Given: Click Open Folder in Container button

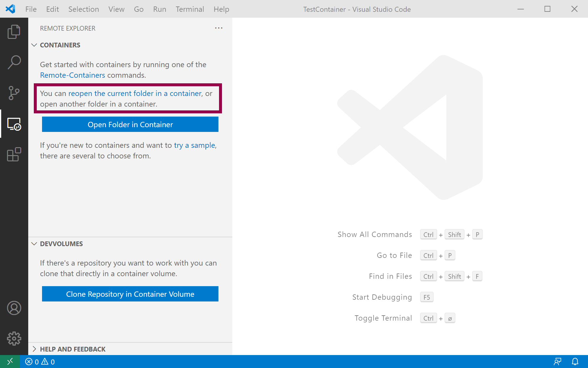Looking at the screenshot, I should (130, 125).
